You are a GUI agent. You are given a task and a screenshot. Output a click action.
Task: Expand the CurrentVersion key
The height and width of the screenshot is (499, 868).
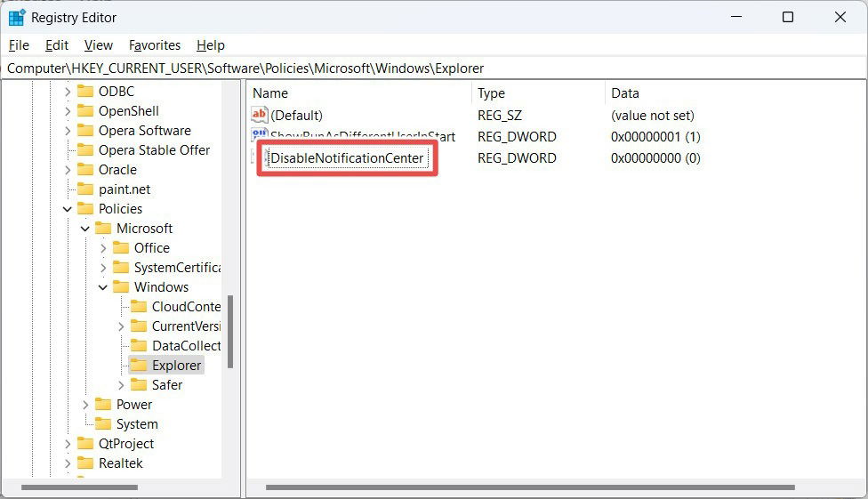[x=121, y=326]
